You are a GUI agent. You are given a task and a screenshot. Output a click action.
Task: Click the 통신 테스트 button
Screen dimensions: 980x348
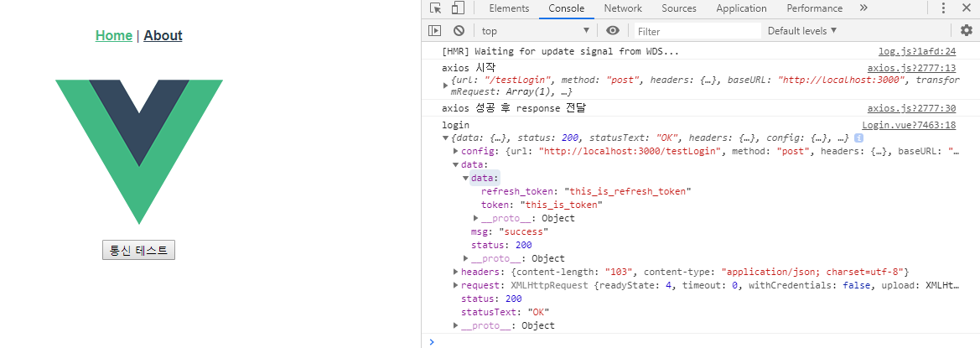click(139, 250)
